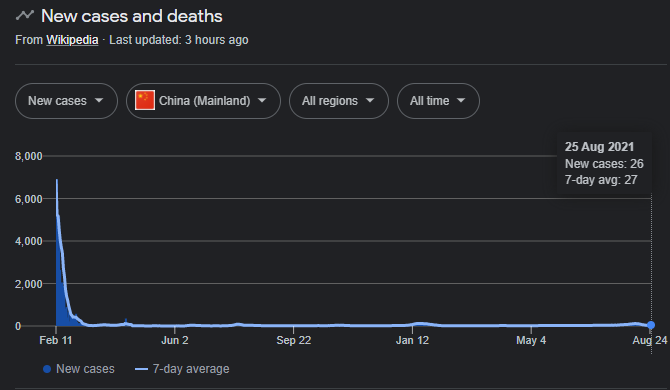Open the China (Mainland) country dropdown
Viewport: 670px width, 390px height.
click(203, 101)
